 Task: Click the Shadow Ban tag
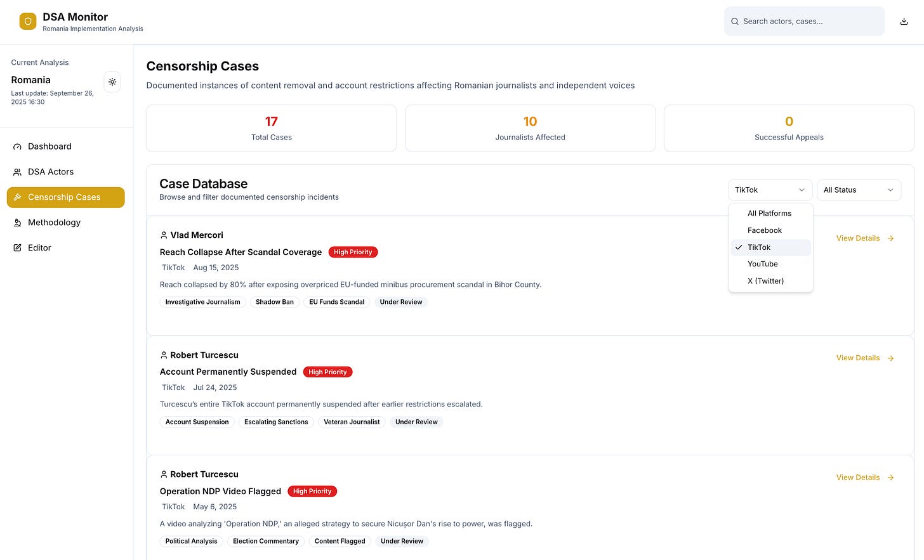coord(275,303)
